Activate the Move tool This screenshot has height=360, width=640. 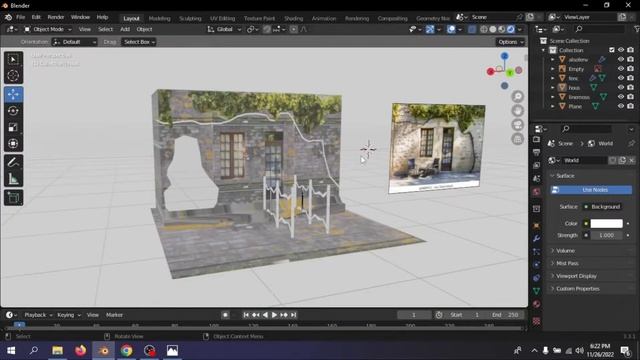13,94
